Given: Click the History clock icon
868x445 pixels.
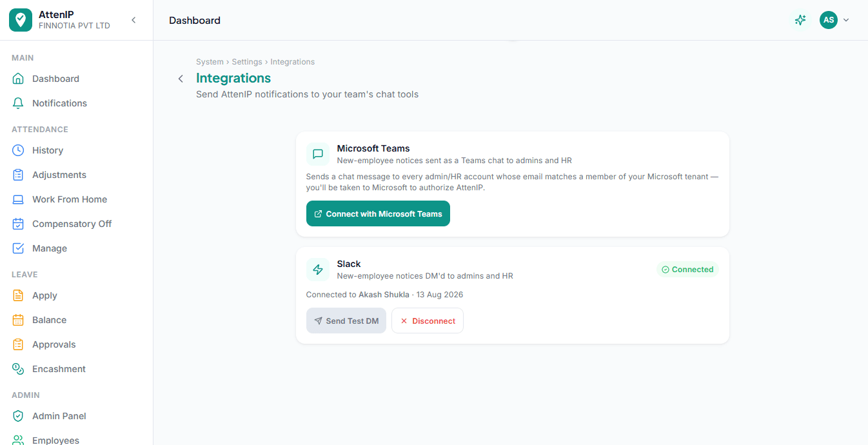Looking at the screenshot, I should click(x=18, y=150).
